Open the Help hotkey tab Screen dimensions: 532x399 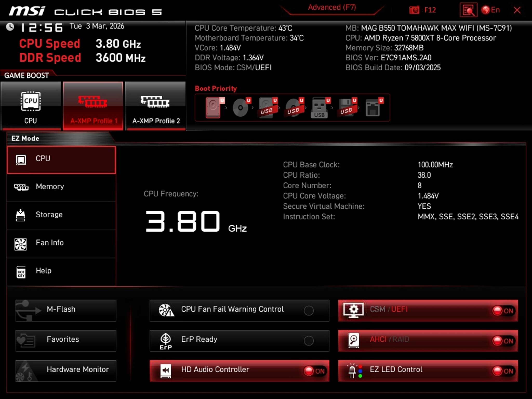(61, 272)
